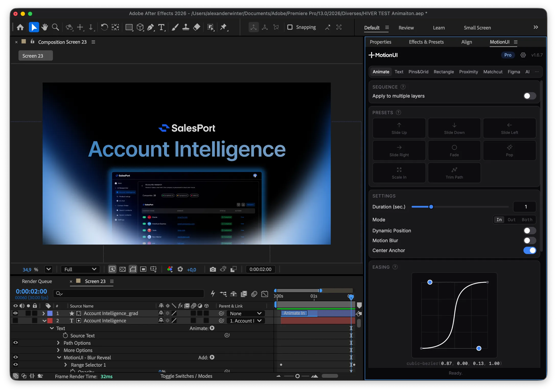Enable the Motion Blur switch
557x392 pixels.
[x=529, y=241]
